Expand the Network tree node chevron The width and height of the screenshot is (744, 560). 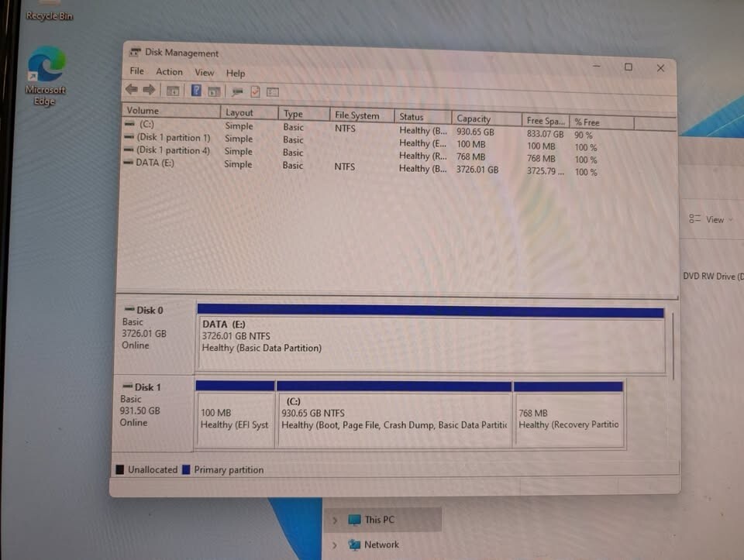(335, 545)
